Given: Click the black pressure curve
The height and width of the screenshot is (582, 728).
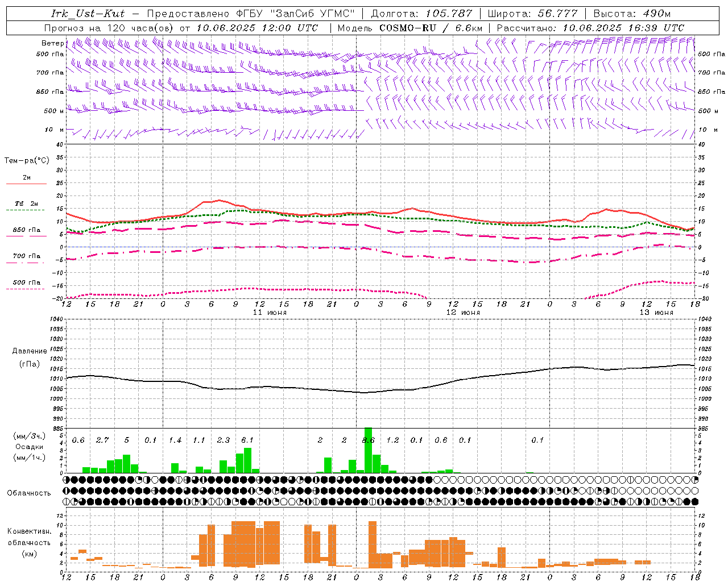Looking at the screenshot, I should 381,391.
